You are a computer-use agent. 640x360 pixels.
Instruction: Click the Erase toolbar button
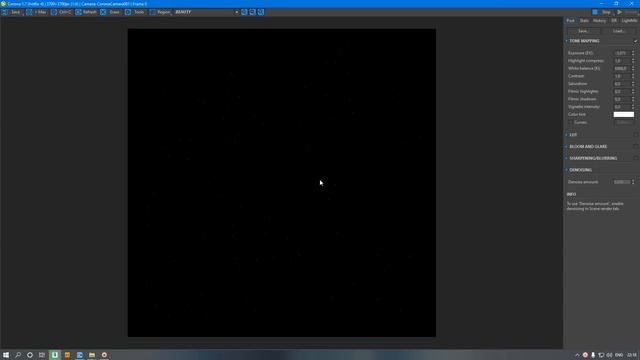(x=110, y=12)
